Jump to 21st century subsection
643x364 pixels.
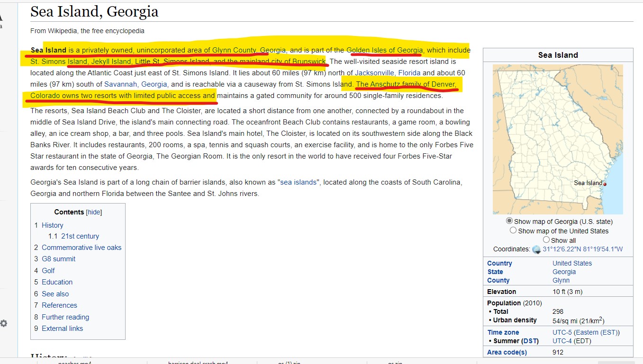(80, 236)
